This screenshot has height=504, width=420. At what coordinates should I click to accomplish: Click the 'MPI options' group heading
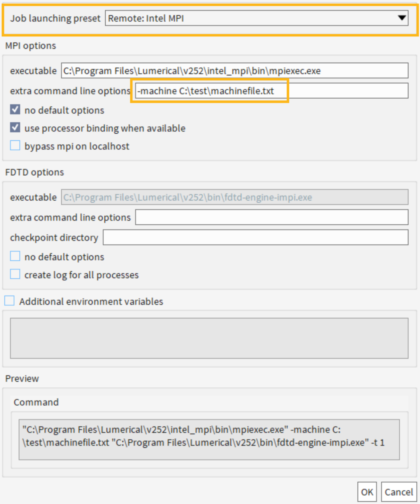(x=30, y=46)
